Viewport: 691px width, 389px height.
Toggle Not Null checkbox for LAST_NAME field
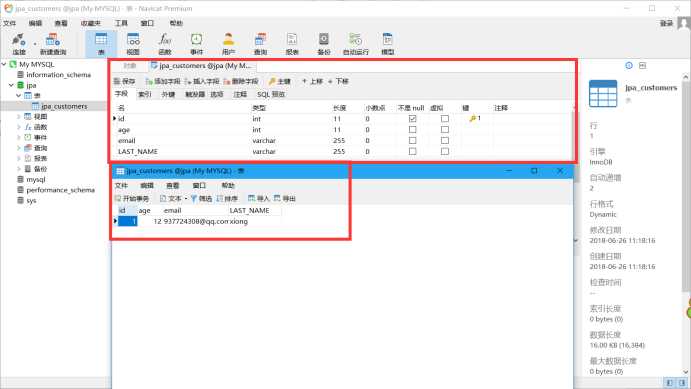(x=412, y=152)
